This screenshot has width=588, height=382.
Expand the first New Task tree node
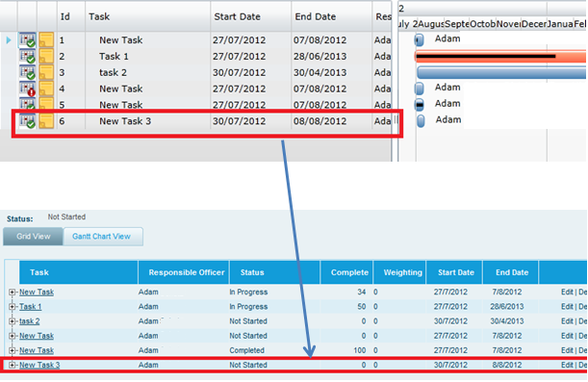[x=12, y=292]
